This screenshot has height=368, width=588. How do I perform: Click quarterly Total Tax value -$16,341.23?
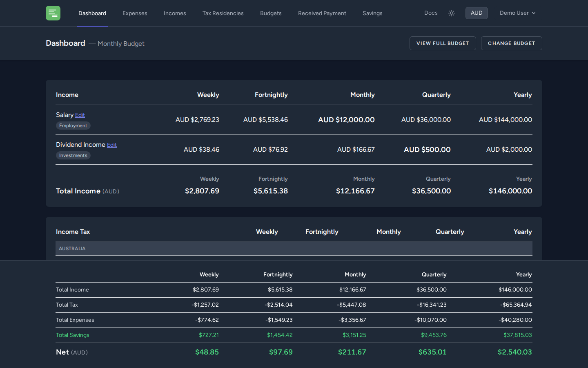(x=432, y=305)
